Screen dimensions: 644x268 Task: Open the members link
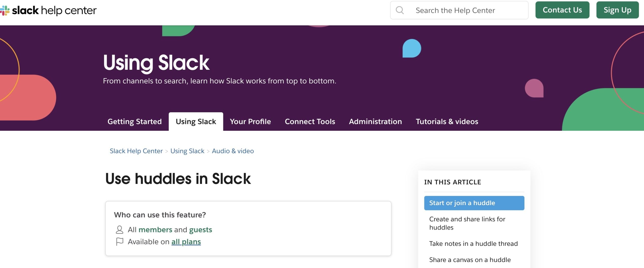pos(155,229)
